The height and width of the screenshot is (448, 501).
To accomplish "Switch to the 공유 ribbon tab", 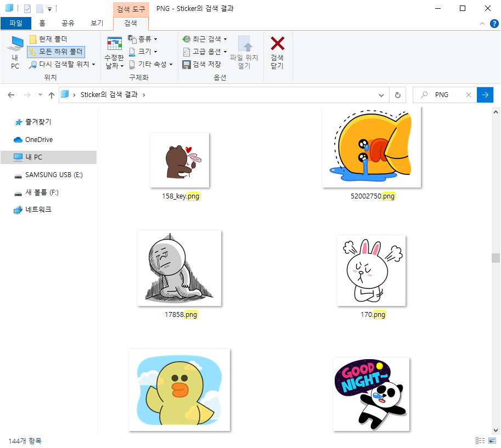I will coord(68,23).
